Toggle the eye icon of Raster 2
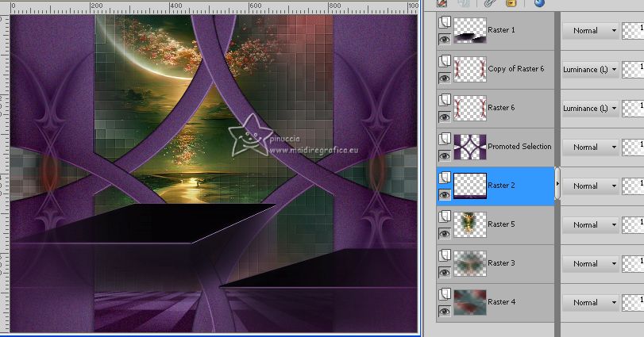The height and width of the screenshot is (337, 644). coord(445,195)
